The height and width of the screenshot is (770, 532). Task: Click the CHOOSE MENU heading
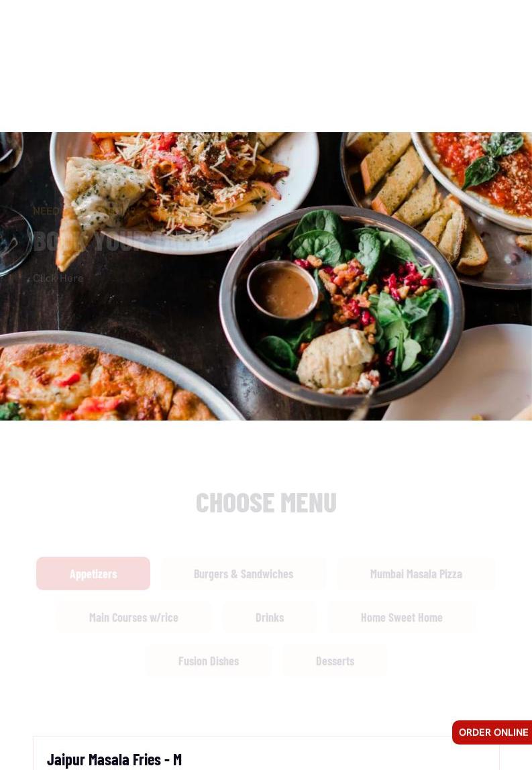coord(266,503)
